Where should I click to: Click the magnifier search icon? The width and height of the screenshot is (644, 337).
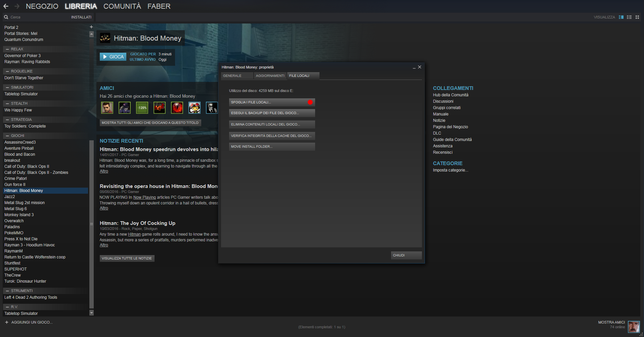coord(6,17)
